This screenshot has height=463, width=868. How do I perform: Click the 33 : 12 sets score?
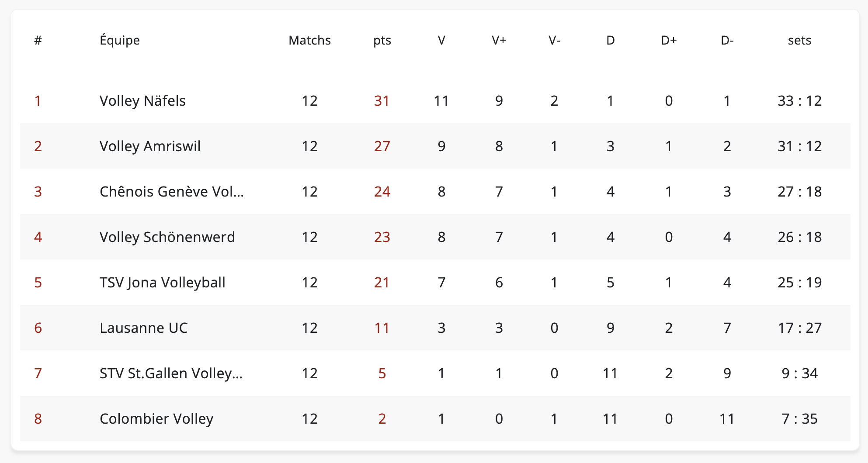click(x=799, y=101)
